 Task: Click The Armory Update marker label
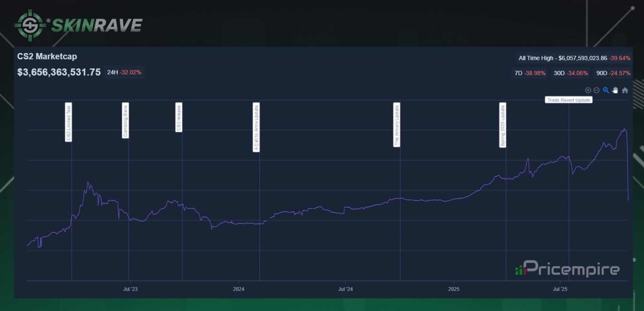[397, 125]
